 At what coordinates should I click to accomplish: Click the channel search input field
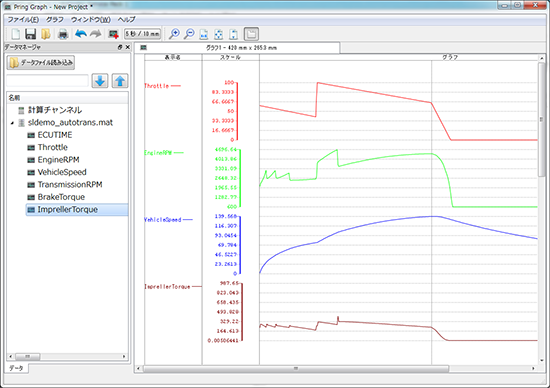pos(47,81)
